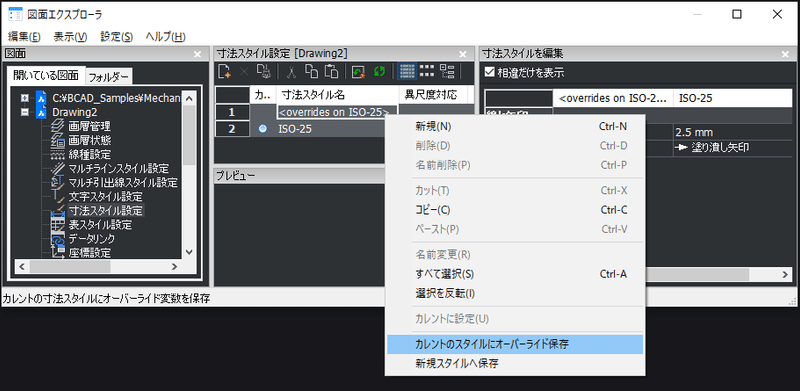Choose 選択を反転(I) in context menu
The image size is (800, 391).
tap(515, 294)
